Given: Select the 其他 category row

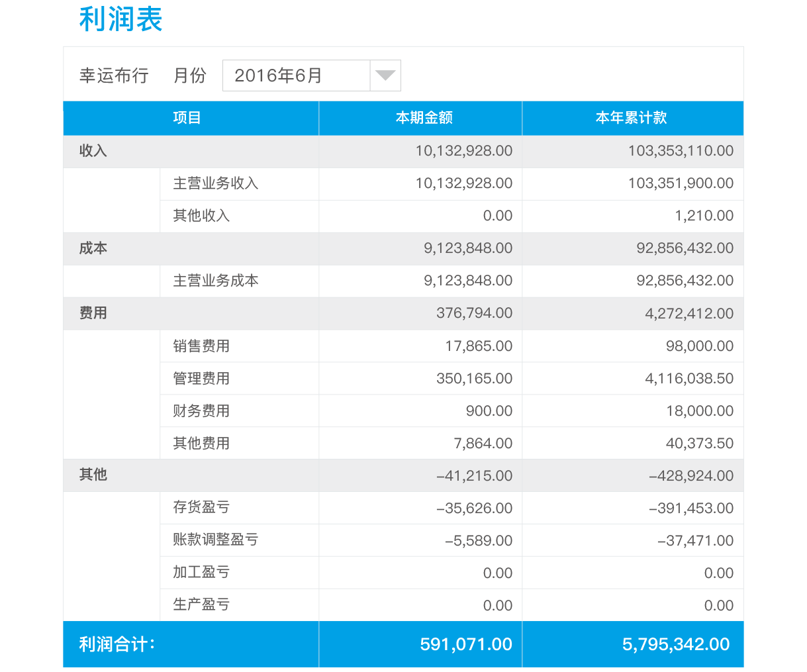Looking at the screenshot, I should [x=93, y=475].
